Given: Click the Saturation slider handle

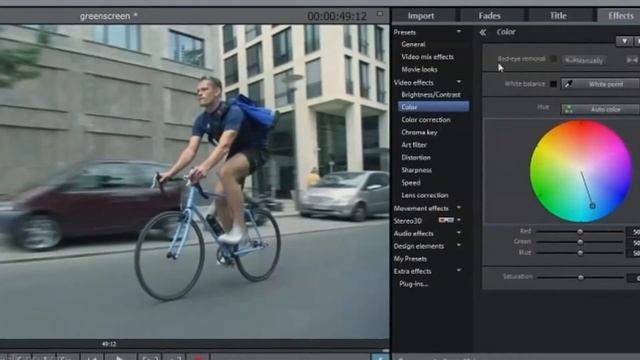Looking at the screenshot, I should pos(580,278).
